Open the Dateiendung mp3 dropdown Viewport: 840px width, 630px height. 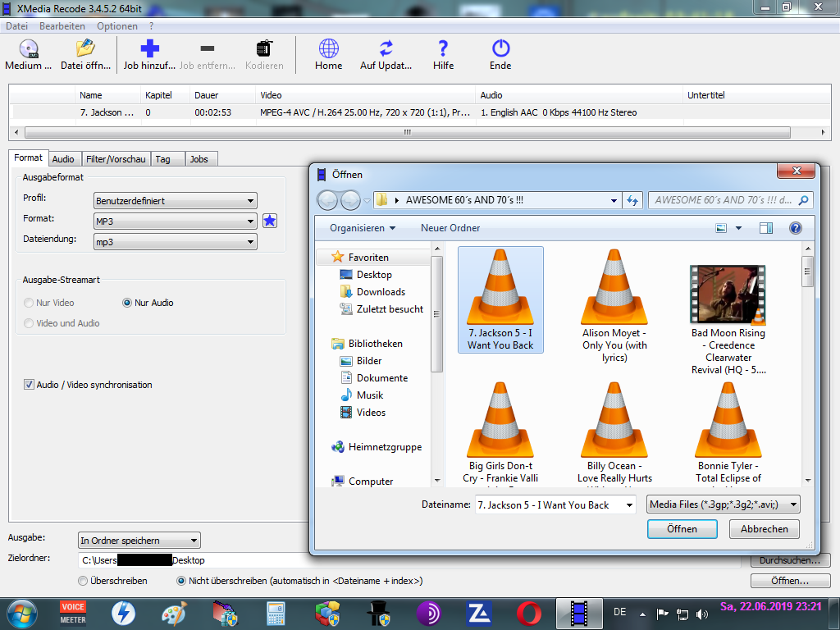[176, 242]
